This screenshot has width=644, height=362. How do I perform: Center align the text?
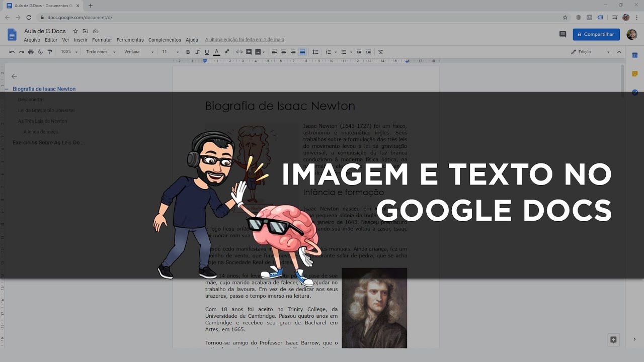[284, 52]
